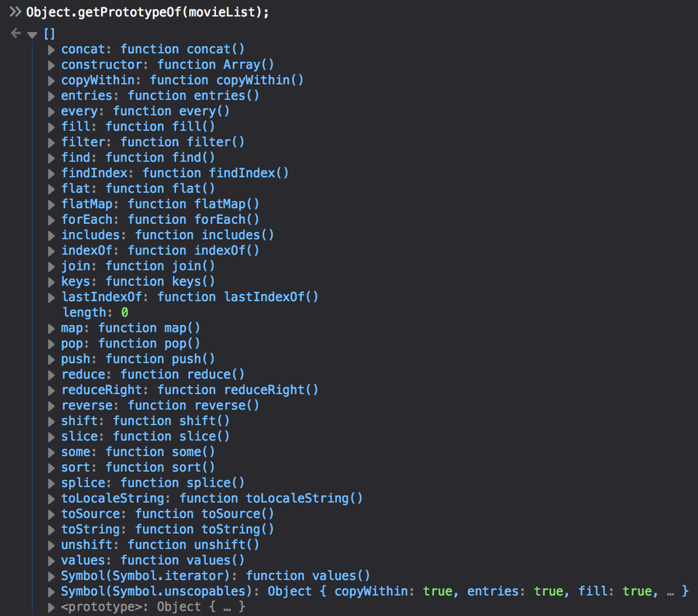The height and width of the screenshot is (616, 698).
Task: Click the empty array brackets result
Action: point(49,34)
